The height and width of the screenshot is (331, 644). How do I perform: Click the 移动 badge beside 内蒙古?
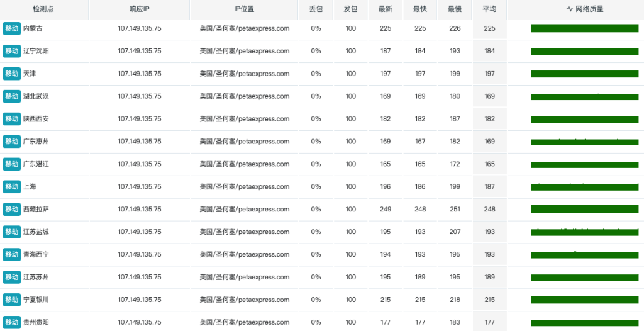(11, 28)
